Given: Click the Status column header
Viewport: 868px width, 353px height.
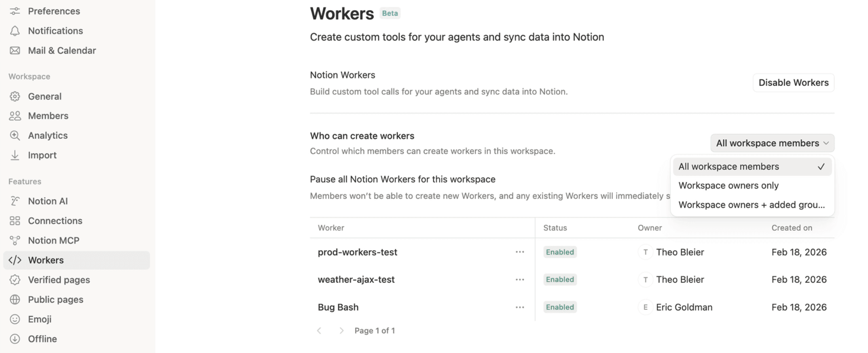Looking at the screenshot, I should click(x=555, y=228).
